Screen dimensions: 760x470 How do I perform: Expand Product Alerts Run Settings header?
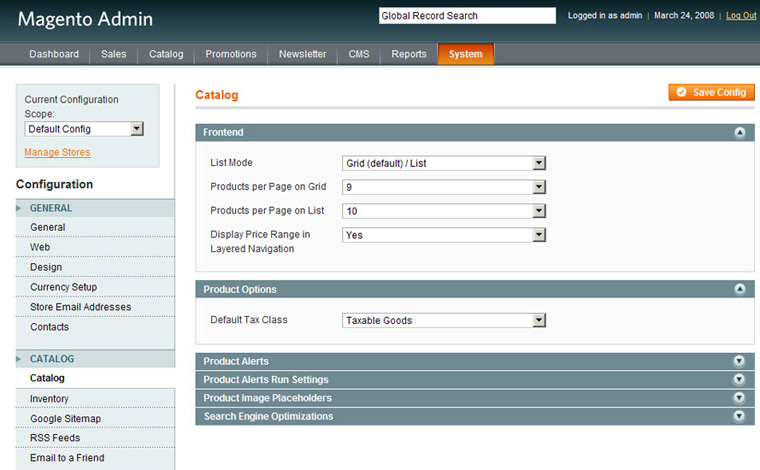coord(475,379)
